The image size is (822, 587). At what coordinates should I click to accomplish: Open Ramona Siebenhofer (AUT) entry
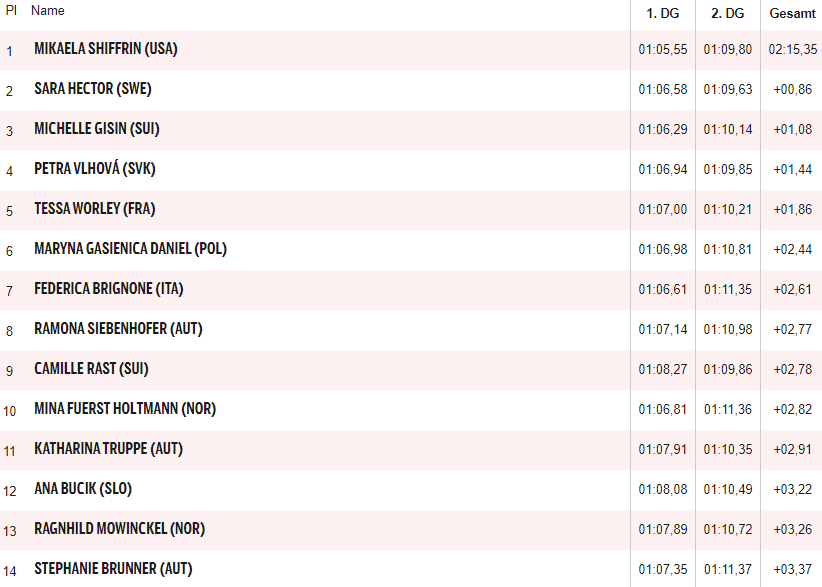pos(118,329)
